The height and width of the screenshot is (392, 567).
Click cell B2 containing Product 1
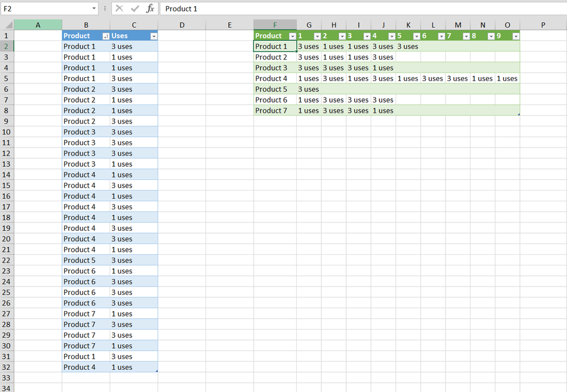click(x=86, y=47)
